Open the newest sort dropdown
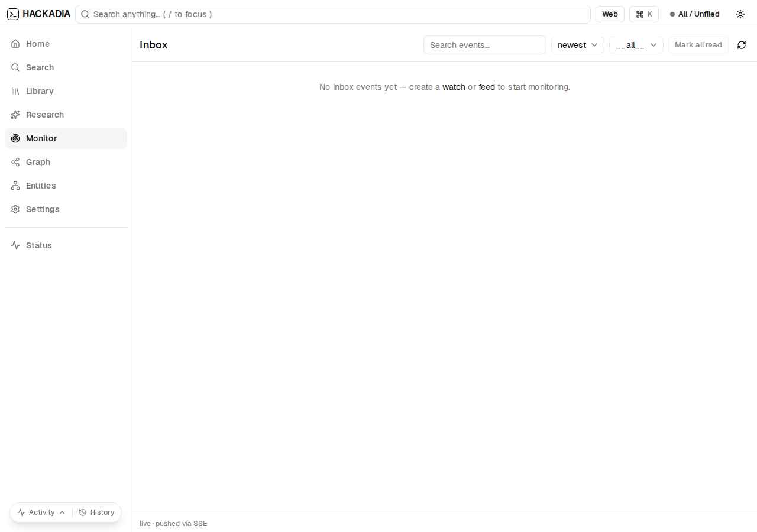The image size is (757, 532). 578,45
